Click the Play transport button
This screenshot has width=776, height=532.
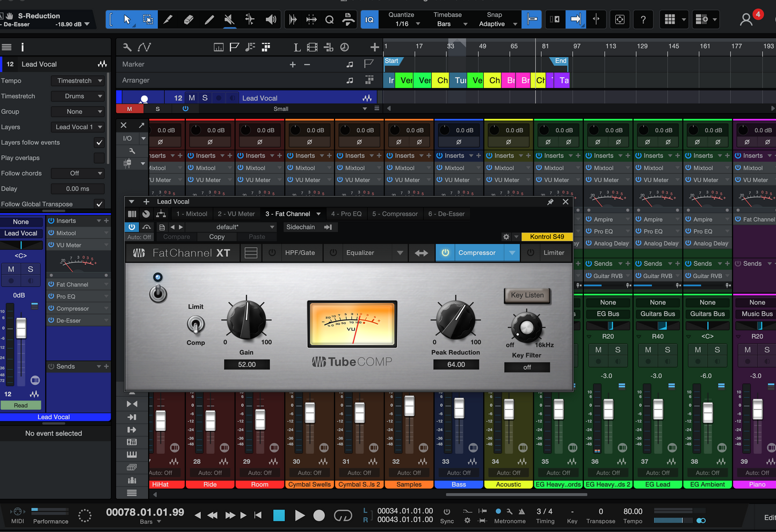pyautogui.click(x=299, y=515)
